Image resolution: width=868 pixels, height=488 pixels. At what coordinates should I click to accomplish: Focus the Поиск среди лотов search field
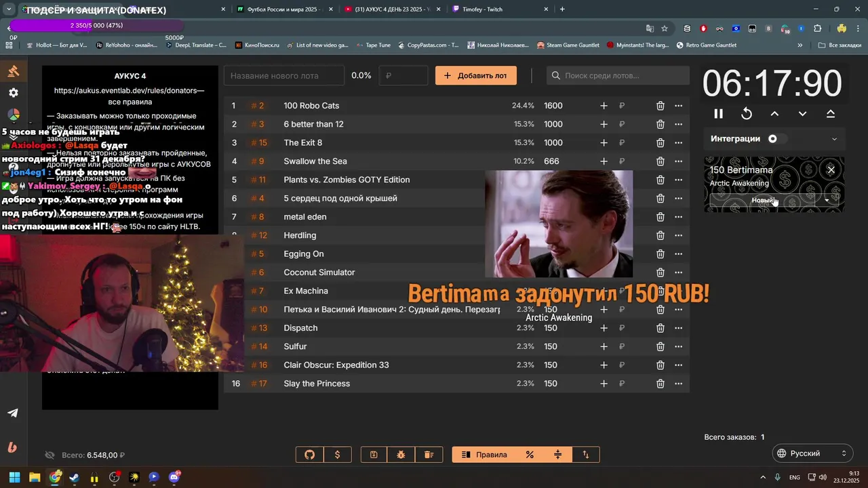coord(618,75)
